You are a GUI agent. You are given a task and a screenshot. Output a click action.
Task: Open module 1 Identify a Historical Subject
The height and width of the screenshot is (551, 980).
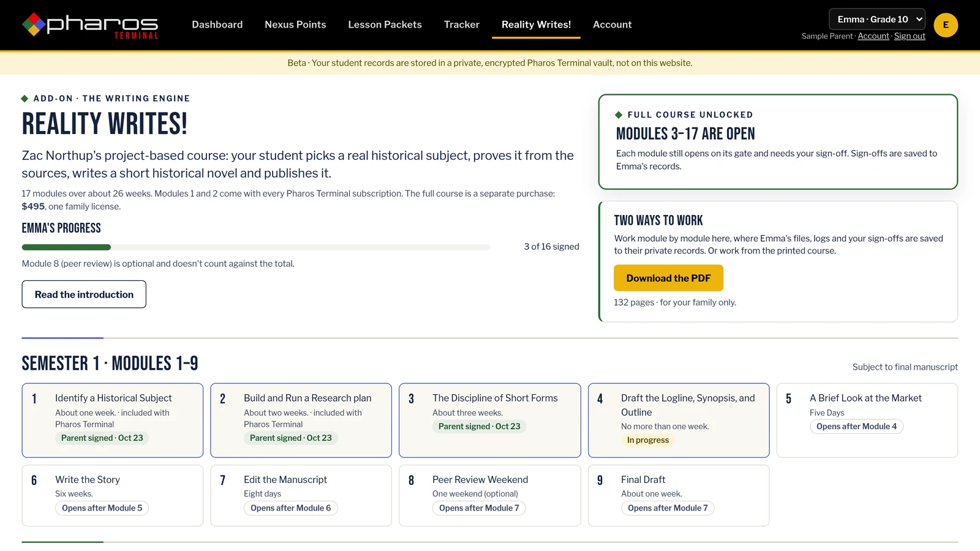click(x=113, y=421)
